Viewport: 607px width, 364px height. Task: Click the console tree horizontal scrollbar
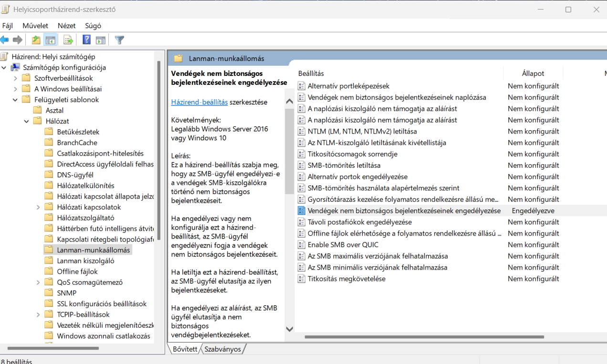53,348
